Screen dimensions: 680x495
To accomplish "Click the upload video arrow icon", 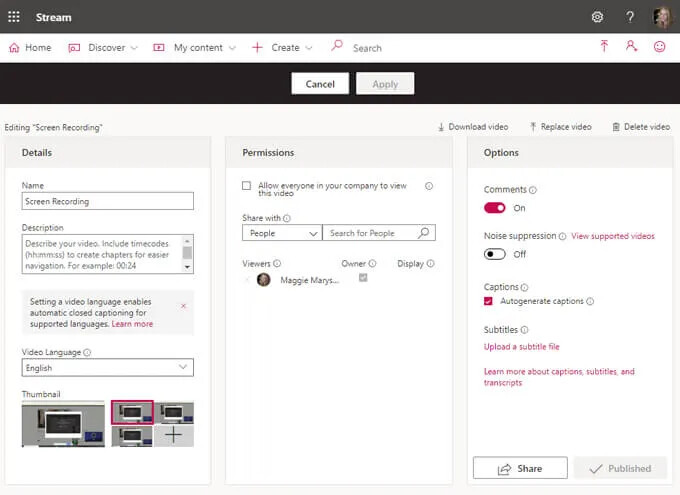I will tap(604, 47).
